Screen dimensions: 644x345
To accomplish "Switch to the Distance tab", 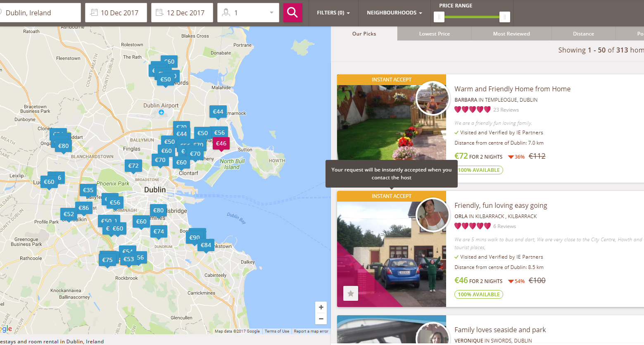I will [583, 34].
